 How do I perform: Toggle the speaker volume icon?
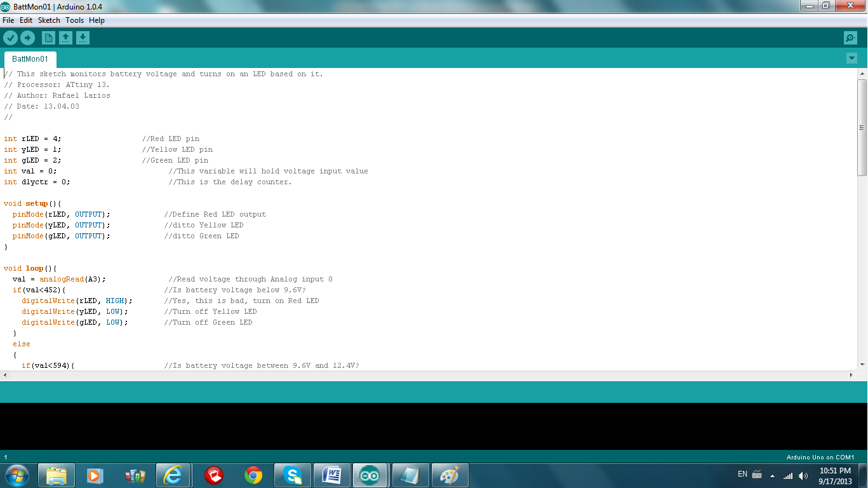coord(801,475)
